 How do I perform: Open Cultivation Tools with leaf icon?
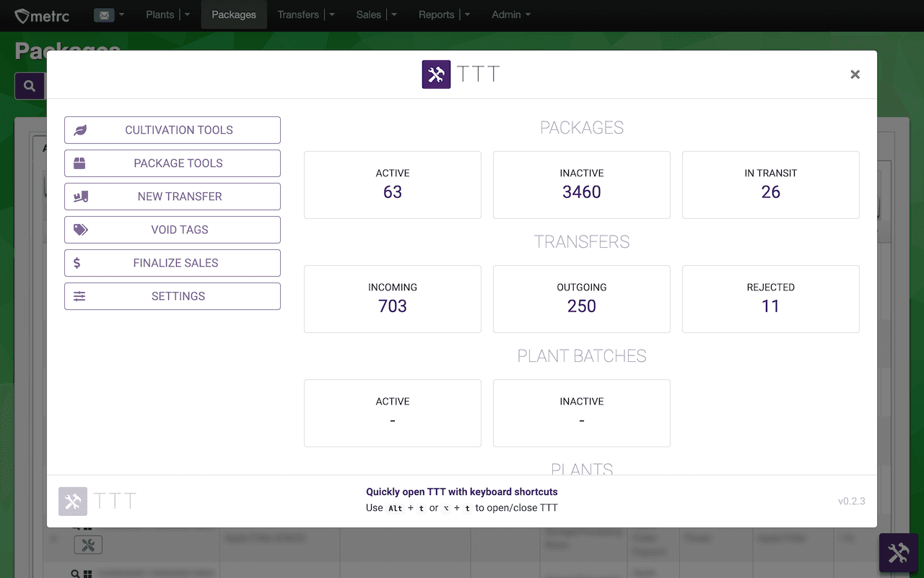tap(173, 130)
